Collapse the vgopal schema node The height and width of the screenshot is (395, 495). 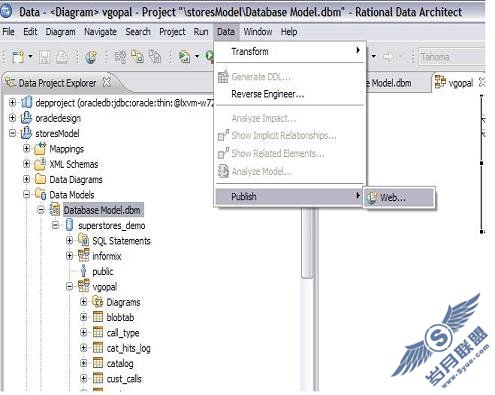click(x=69, y=286)
